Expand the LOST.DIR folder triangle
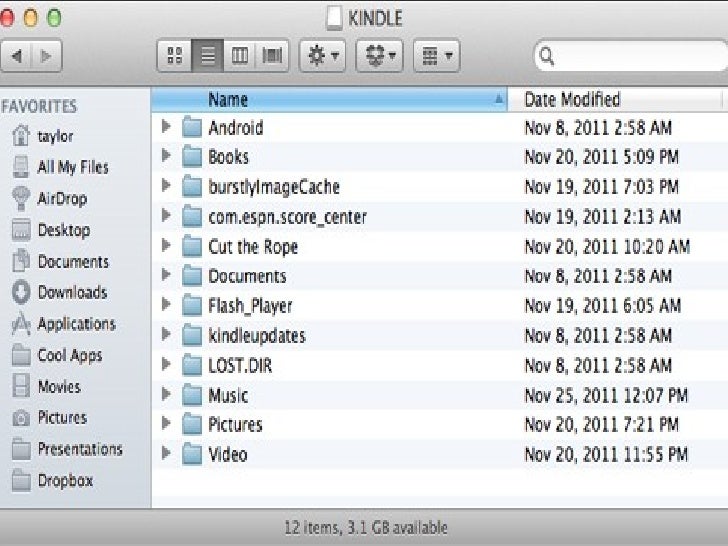This screenshot has width=728, height=546. [x=166, y=364]
